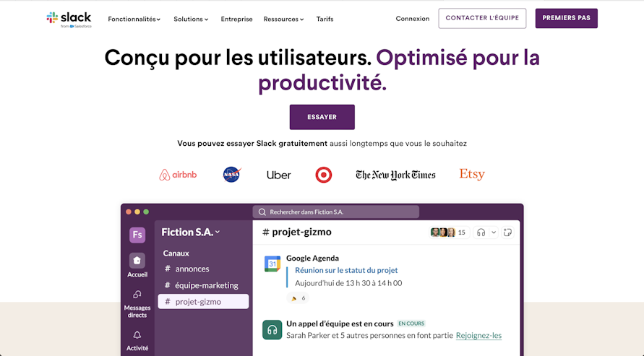
Task: Click the Etsy logo
Action: tap(472, 174)
